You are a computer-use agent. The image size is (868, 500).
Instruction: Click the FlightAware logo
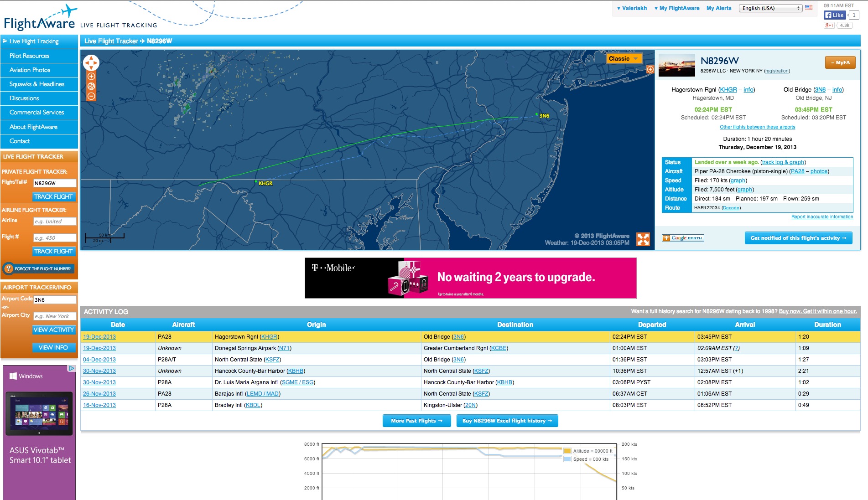[40, 18]
